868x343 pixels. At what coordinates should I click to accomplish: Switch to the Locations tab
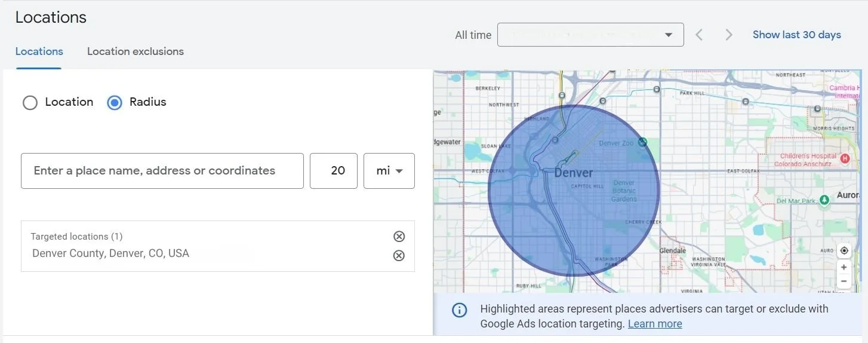click(39, 51)
